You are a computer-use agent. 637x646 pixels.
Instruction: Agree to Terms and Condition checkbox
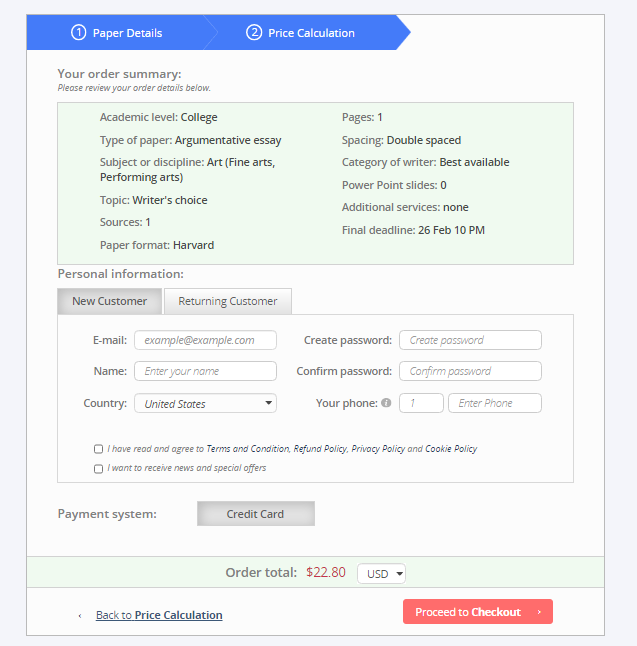(98, 449)
